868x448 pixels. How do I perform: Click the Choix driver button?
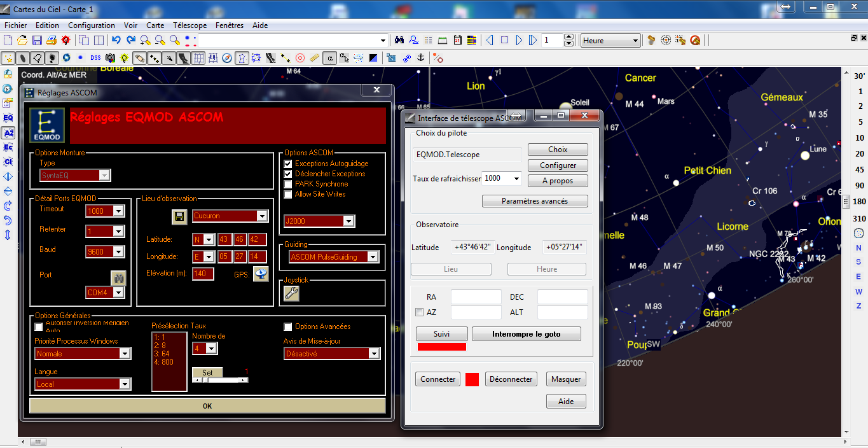pos(558,150)
